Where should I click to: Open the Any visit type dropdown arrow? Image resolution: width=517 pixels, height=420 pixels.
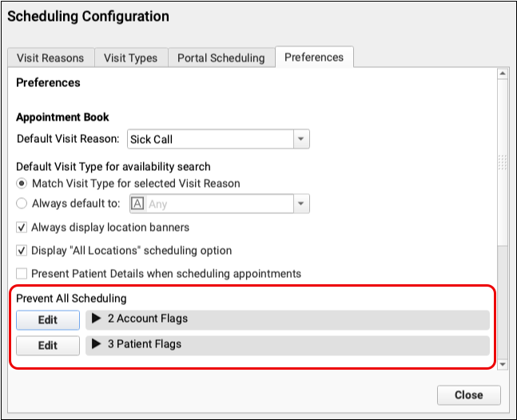300,204
